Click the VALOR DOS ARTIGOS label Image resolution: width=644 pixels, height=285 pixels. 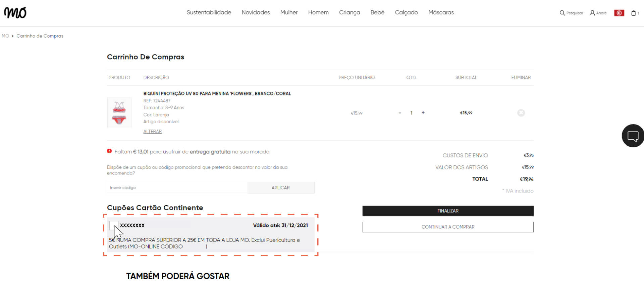point(462,167)
